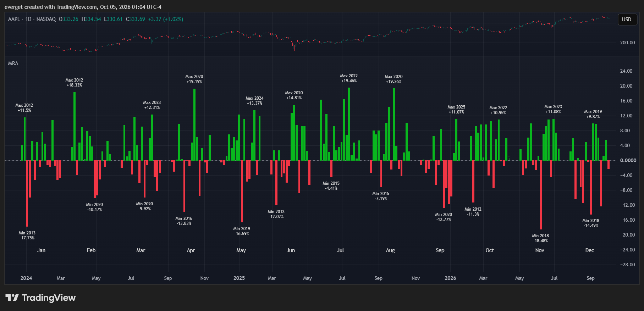This screenshot has height=311, width=644.
Task: Click the 'Min 2020 -12.77%' label
Action: 444,217
